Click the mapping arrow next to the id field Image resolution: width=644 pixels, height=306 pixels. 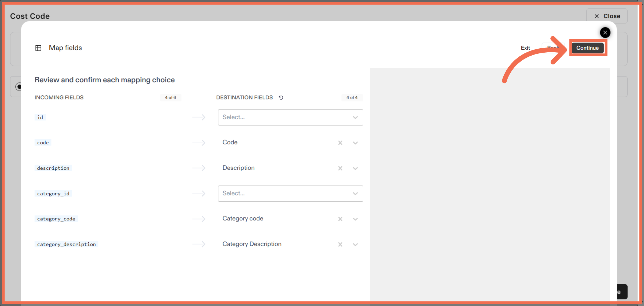(x=199, y=117)
